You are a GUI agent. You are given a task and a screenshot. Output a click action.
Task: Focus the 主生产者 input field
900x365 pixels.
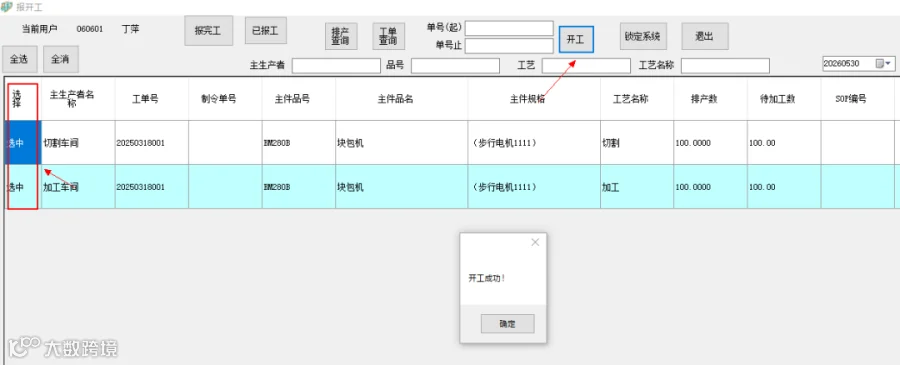[336, 66]
